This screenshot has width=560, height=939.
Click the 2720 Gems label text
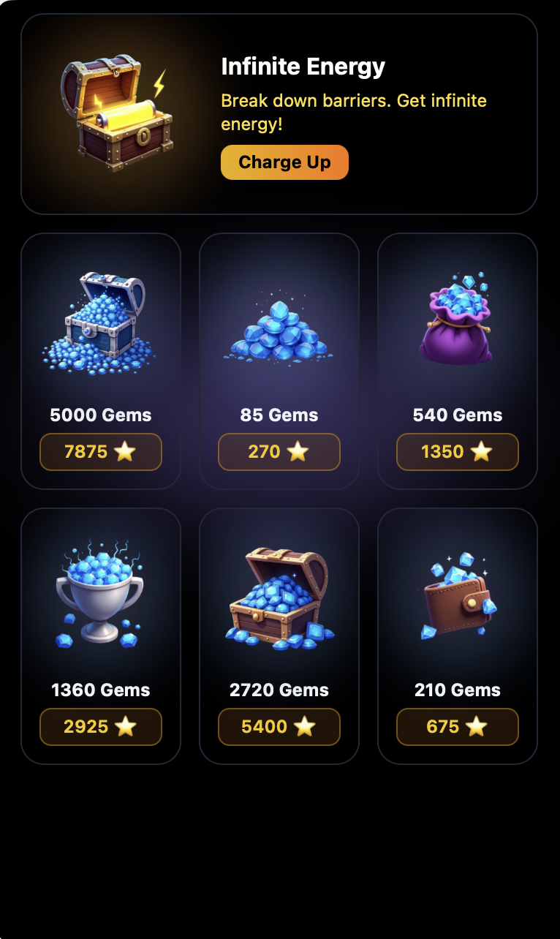point(279,690)
